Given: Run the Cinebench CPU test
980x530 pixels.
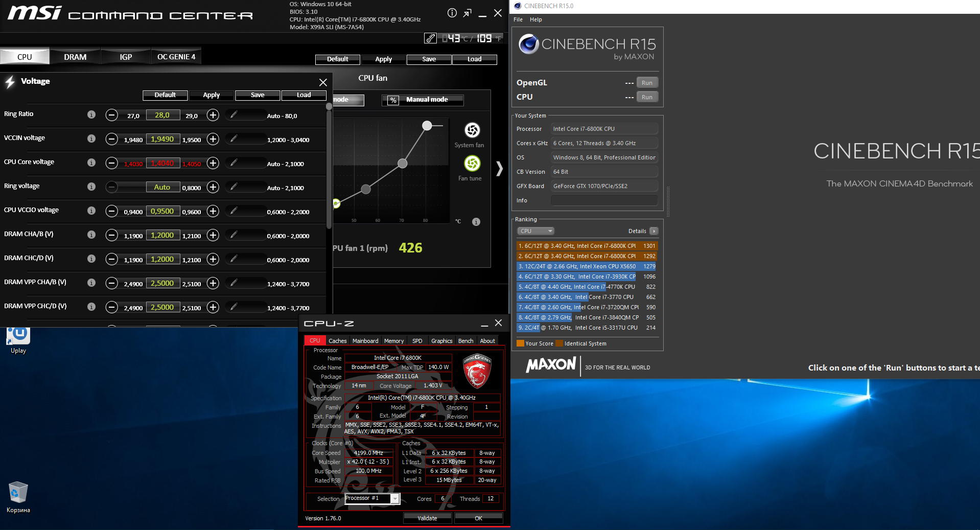Looking at the screenshot, I should click(647, 97).
